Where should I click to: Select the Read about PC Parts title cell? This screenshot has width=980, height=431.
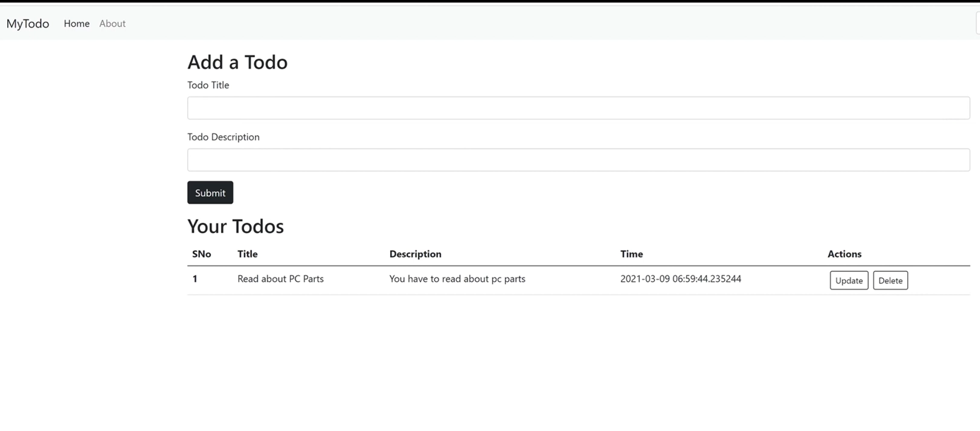pyautogui.click(x=281, y=279)
